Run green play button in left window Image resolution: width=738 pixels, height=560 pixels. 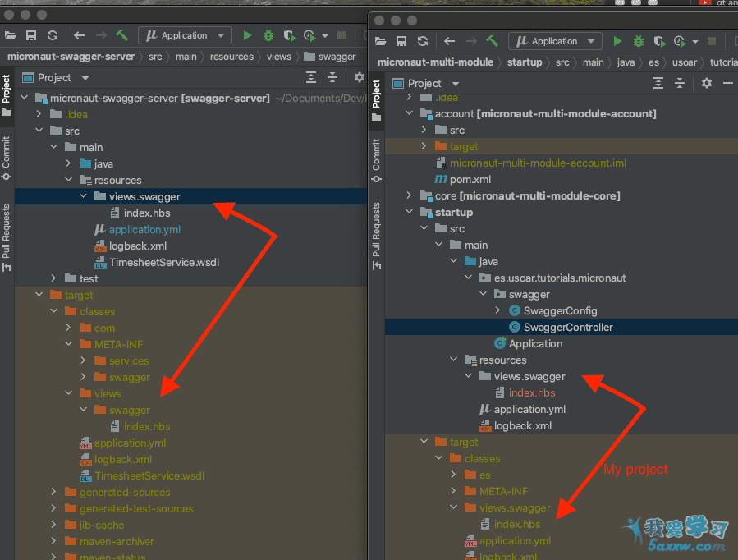coord(247,35)
